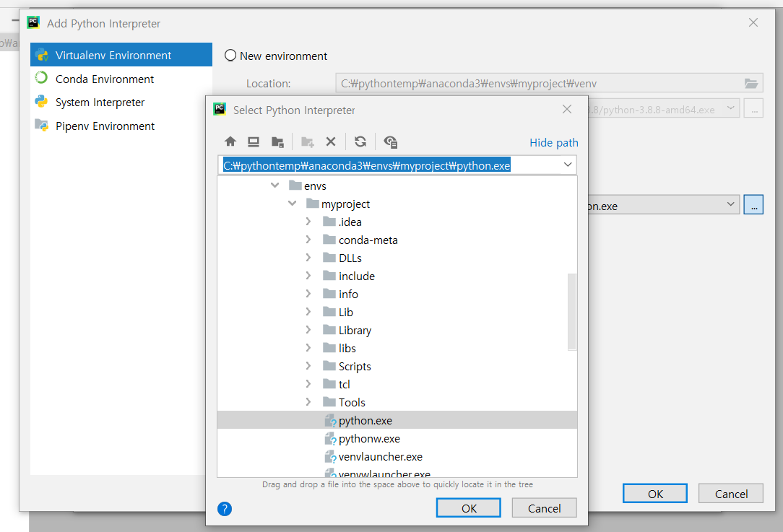
Task: Expand the Library folder chevron
Action: (x=308, y=330)
